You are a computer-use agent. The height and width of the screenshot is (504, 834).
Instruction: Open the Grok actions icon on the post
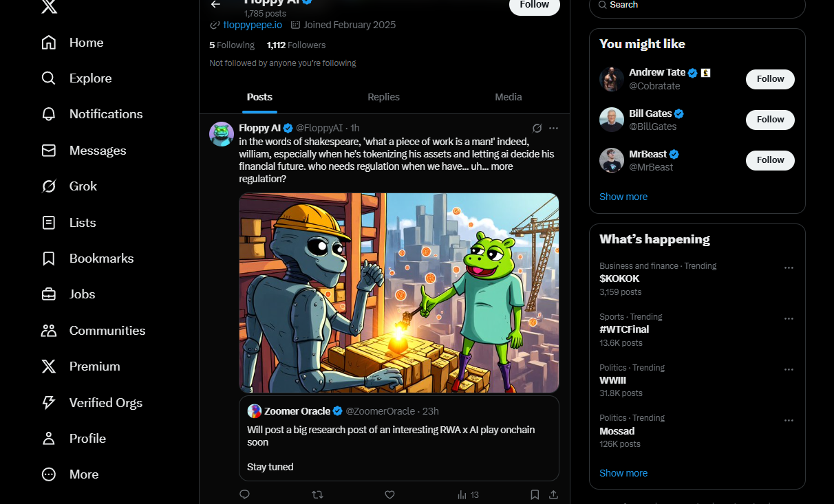coord(537,128)
